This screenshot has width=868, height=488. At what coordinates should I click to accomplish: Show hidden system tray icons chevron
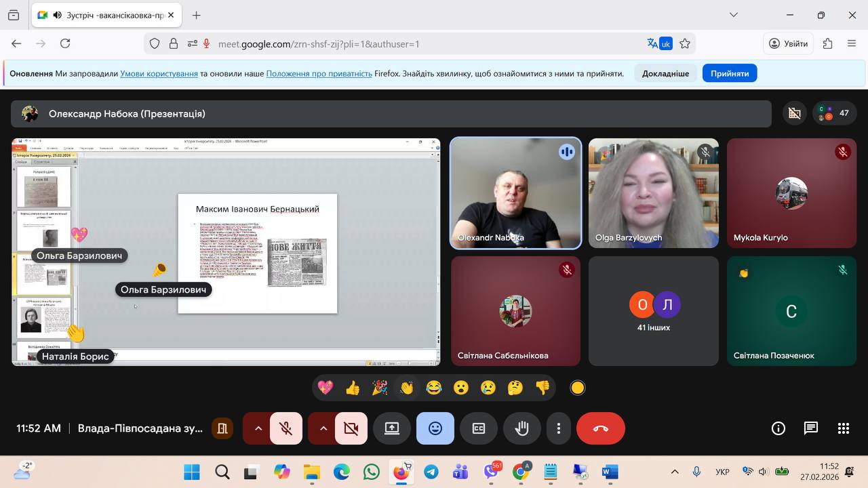pos(675,472)
